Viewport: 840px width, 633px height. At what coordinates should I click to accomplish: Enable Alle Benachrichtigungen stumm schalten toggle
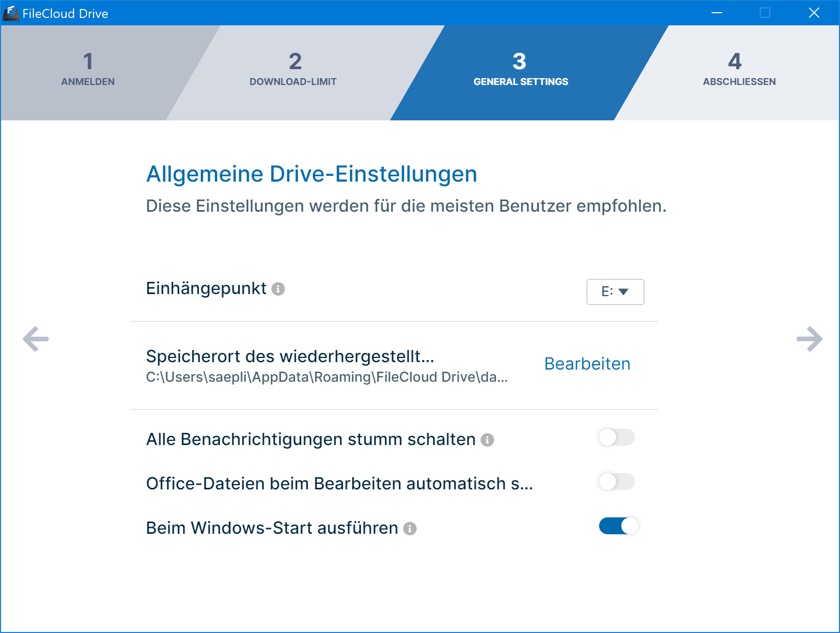[617, 437]
